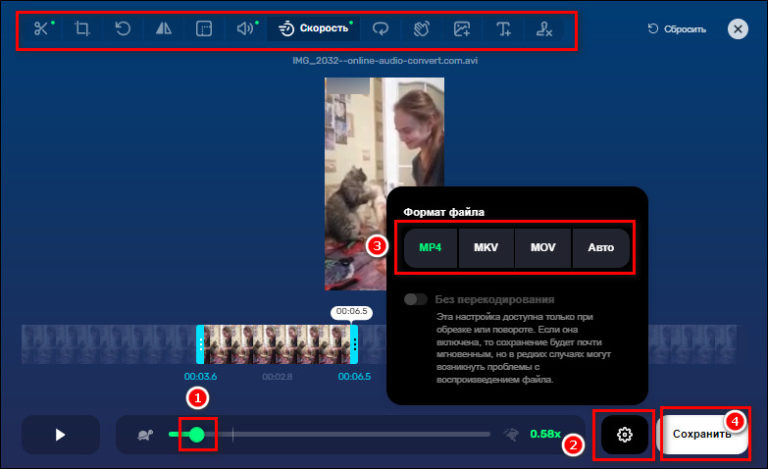Toggle Без перекодирования switch
The image size is (768, 469).
pos(415,299)
